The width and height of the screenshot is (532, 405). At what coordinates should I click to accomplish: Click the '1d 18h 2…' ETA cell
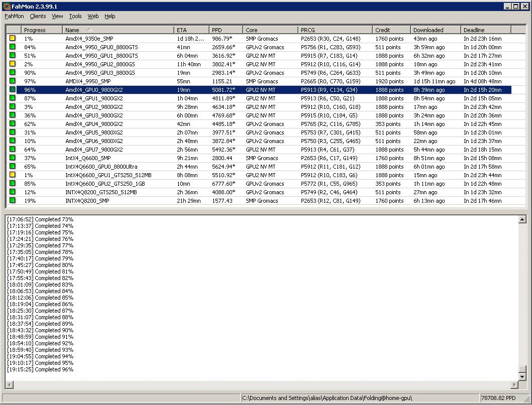(x=190, y=39)
